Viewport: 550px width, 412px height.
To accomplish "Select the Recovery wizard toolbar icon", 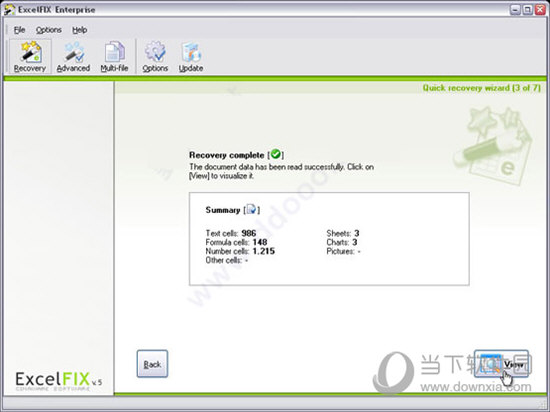I will pos(30,56).
